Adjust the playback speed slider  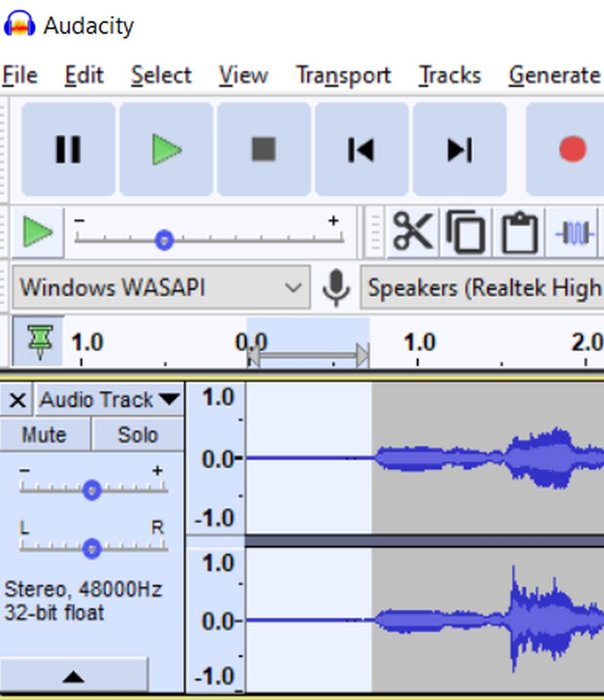(x=165, y=240)
